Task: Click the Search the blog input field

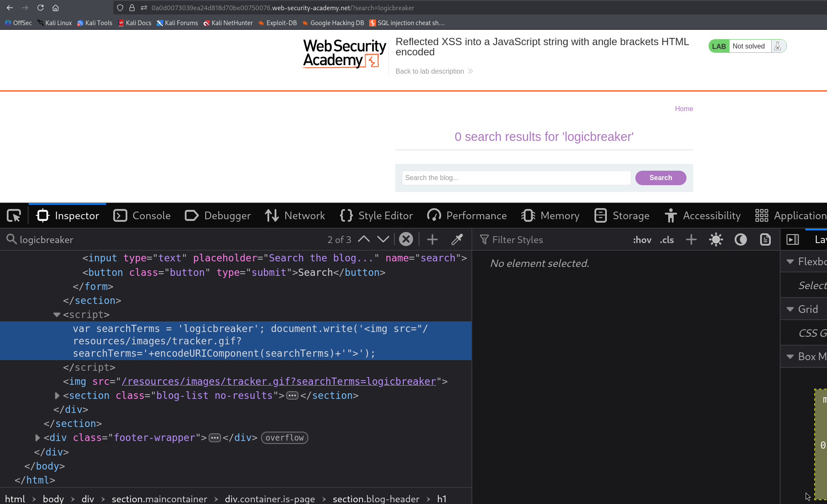Action: pyautogui.click(x=516, y=178)
